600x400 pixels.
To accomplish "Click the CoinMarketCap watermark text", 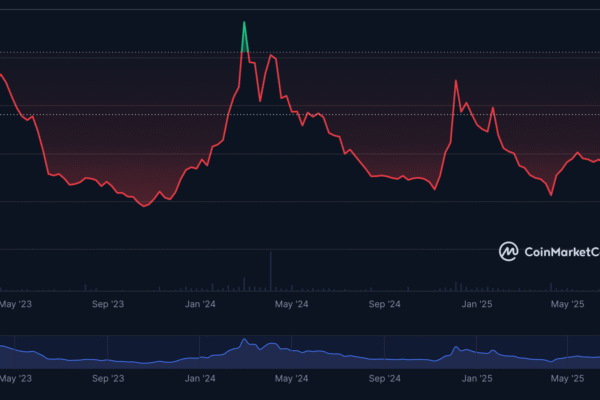I will coord(560,251).
